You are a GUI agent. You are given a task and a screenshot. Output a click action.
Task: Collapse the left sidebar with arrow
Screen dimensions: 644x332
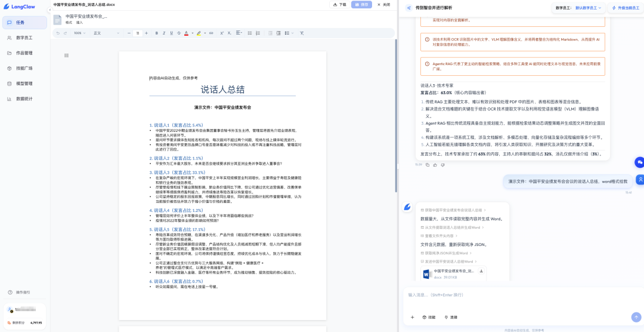tap(49, 10)
